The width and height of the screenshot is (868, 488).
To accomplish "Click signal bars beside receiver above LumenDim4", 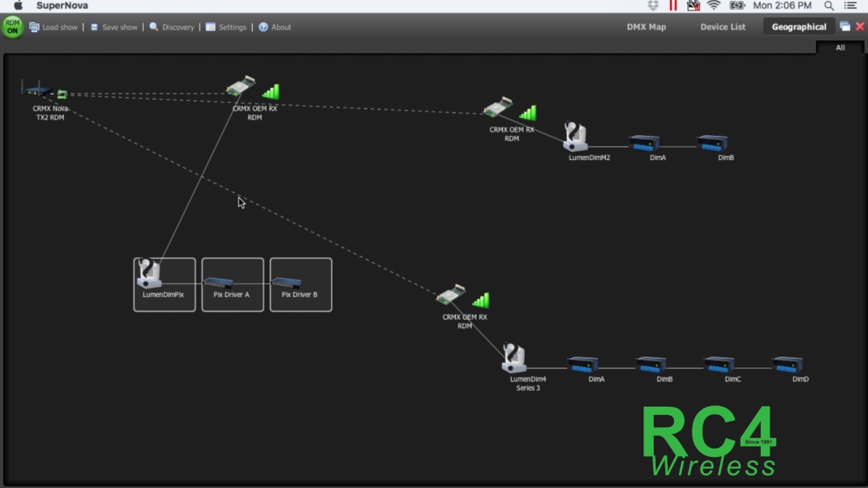I will [481, 300].
